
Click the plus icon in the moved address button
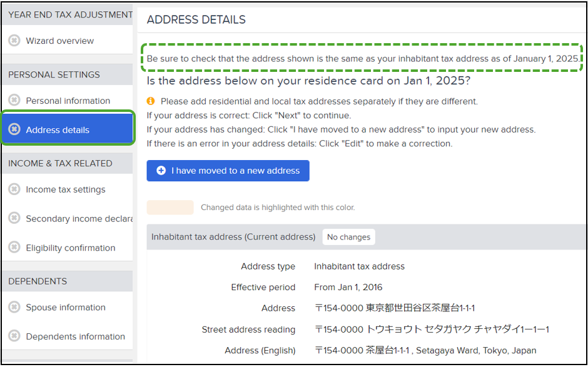pyautogui.click(x=161, y=171)
